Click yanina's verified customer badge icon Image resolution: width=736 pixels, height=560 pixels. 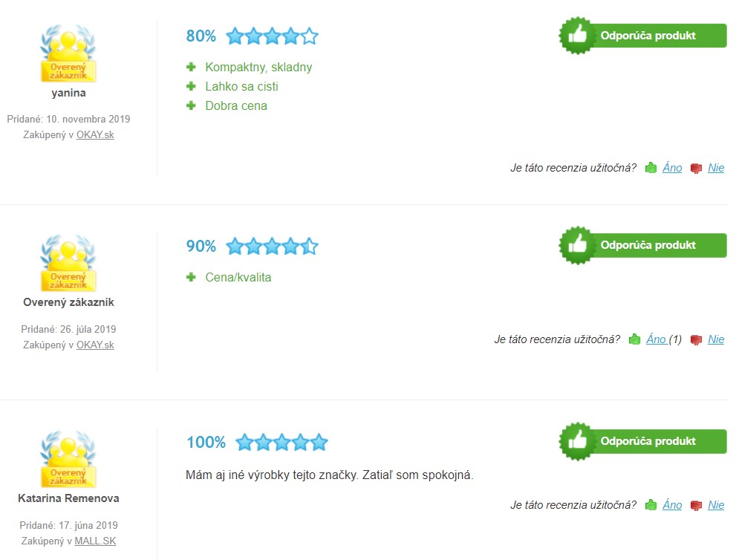(x=68, y=53)
